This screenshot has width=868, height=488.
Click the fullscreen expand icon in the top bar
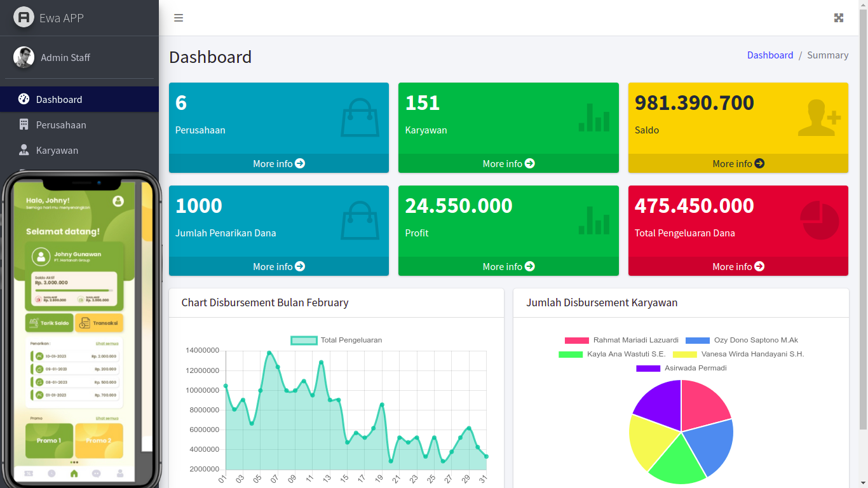click(839, 18)
